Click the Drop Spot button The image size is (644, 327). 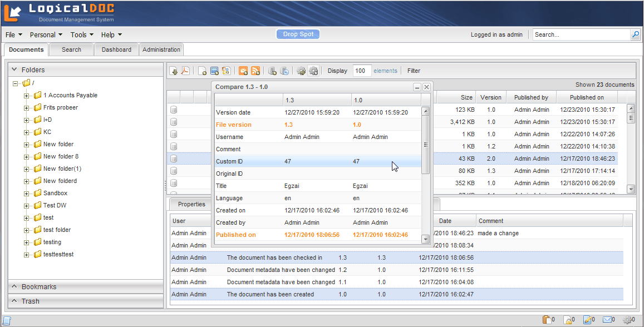[298, 34]
